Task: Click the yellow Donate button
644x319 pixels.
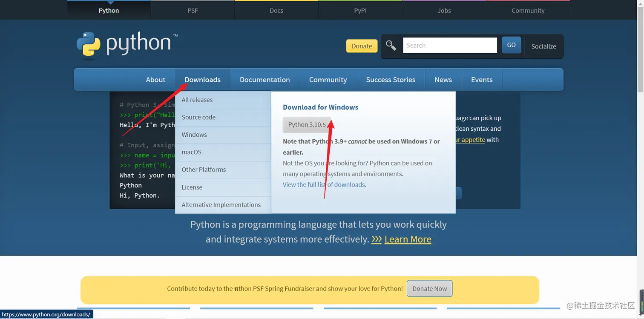Action: [x=362, y=46]
